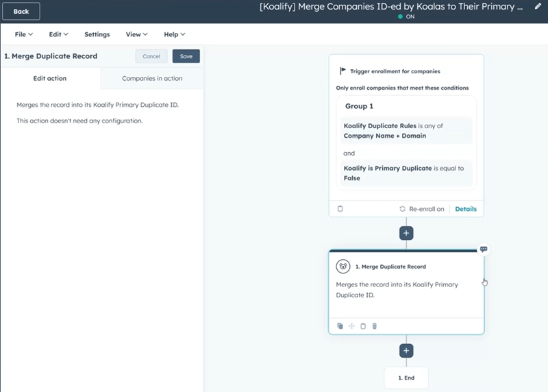Viewport: 548px width, 392px height.
Task: Open the Edit menu
Action: [x=58, y=34]
